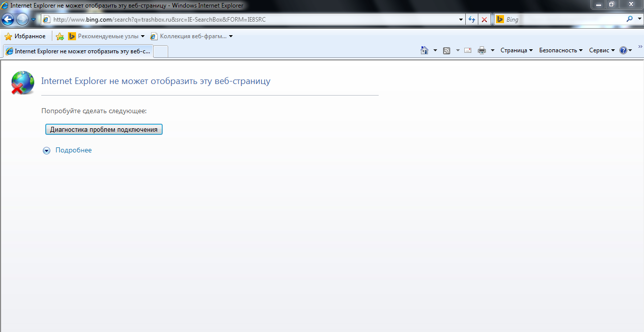Click the heading 'Internet Explorer не может отобразить эту веб-страницу'
The width and height of the screenshot is (644, 332).
tap(156, 81)
